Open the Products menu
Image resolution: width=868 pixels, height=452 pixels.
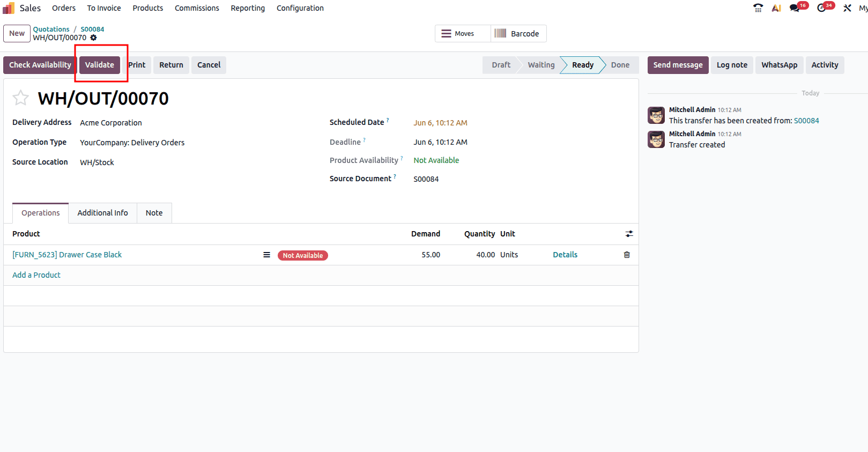(148, 8)
